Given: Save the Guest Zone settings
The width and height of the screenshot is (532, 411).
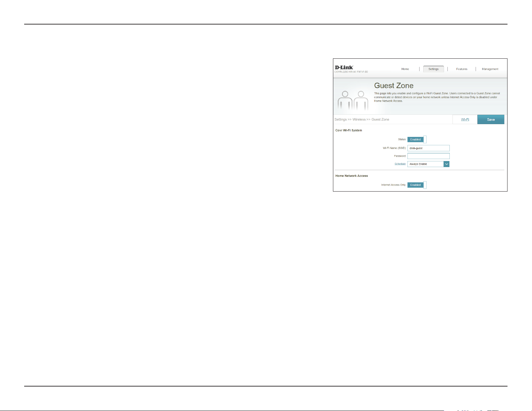Looking at the screenshot, I should (491, 119).
